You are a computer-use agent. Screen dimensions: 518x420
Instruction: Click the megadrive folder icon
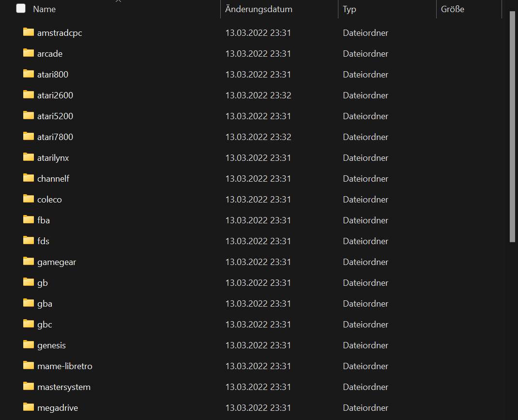(x=29, y=407)
